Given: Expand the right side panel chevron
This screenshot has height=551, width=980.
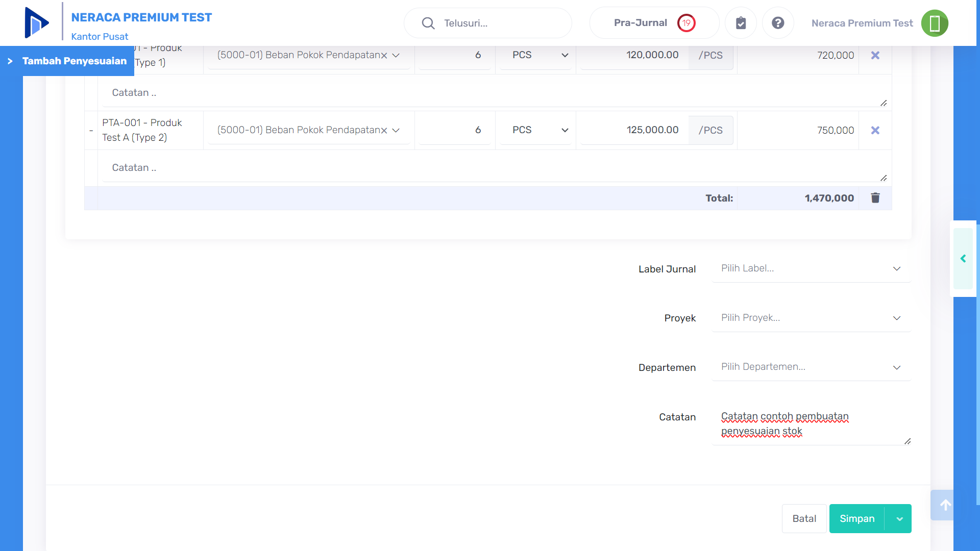Looking at the screenshot, I should (x=963, y=259).
